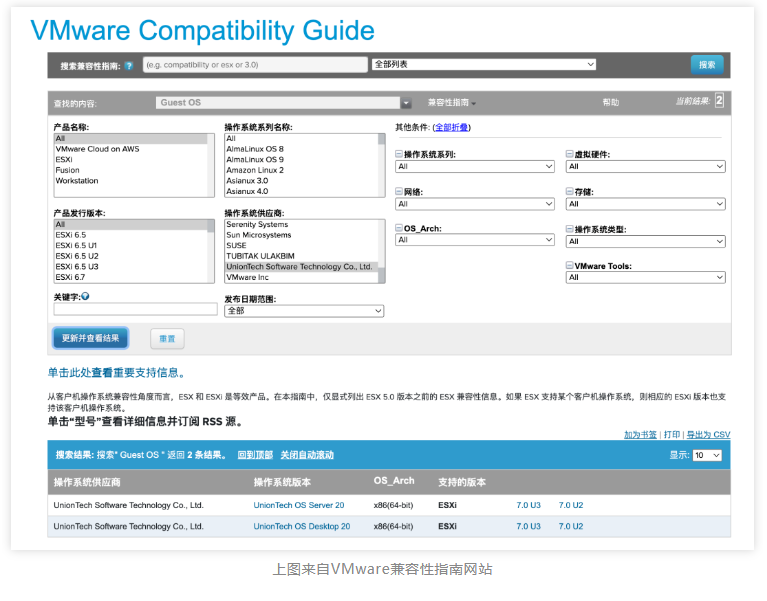Open the 兼容性指南 menu
767x601 pixels.
pos(451,103)
